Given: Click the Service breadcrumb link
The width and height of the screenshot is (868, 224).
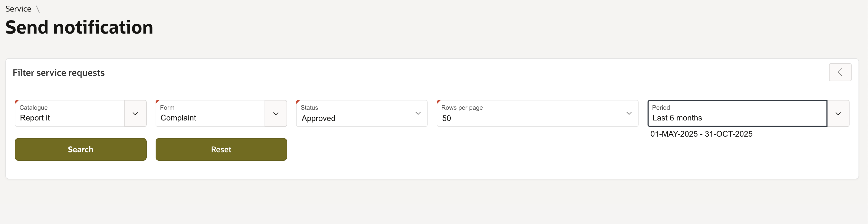Looking at the screenshot, I should coord(18,9).
